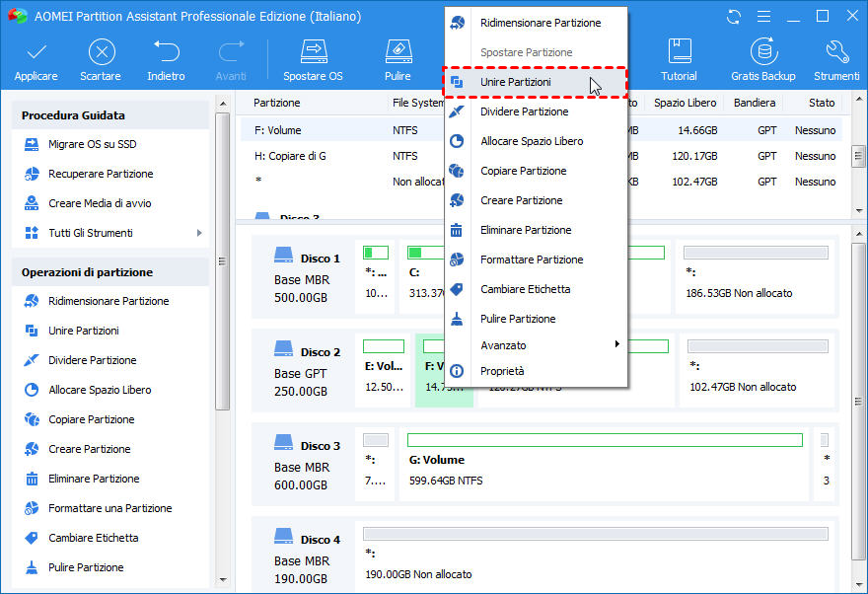The image size is (868, 594).
Task: Sort by Stato column header
Action: click(822, 103)
